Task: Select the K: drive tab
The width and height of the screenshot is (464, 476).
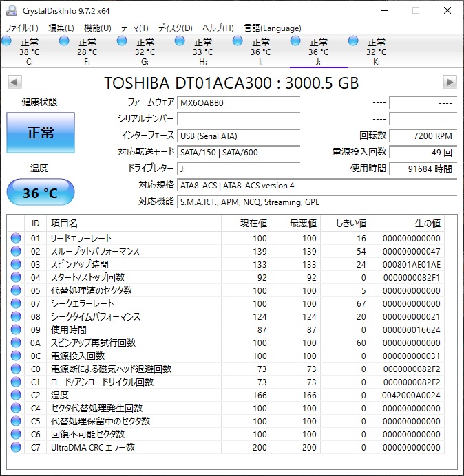Action: click(376, 52)
